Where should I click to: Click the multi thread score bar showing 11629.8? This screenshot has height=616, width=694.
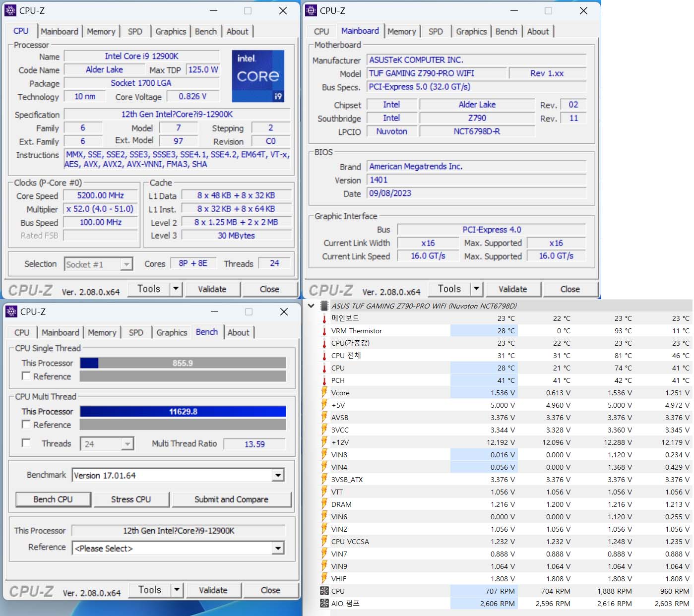(183, 411)
